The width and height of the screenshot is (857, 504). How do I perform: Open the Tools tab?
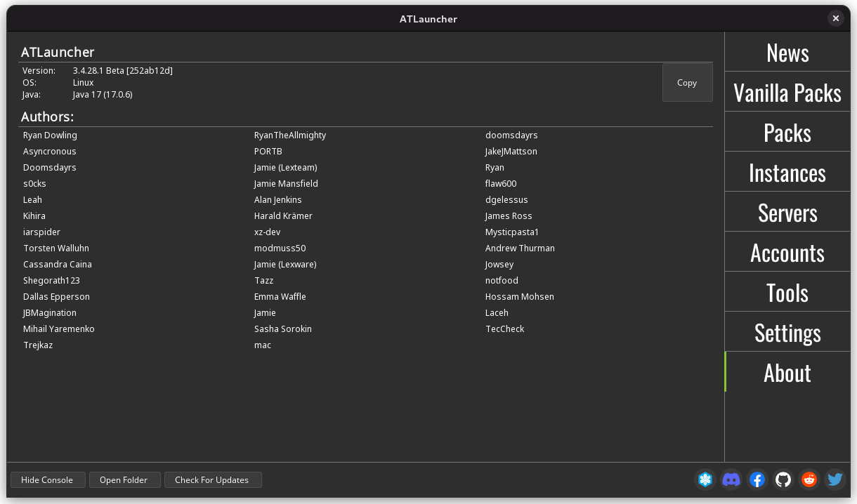(787, 292)
